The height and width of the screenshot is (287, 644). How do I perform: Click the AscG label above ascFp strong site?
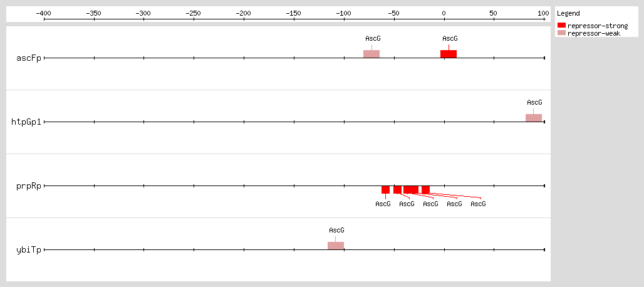point(450,39)
